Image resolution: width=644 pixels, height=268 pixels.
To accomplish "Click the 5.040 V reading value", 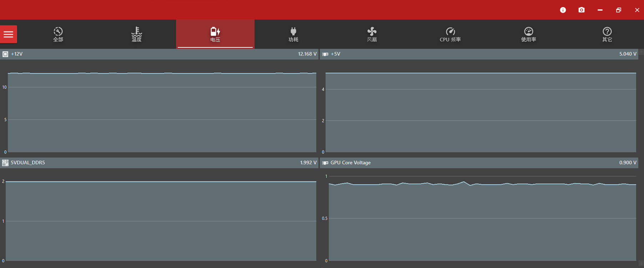I will (628, 54).
